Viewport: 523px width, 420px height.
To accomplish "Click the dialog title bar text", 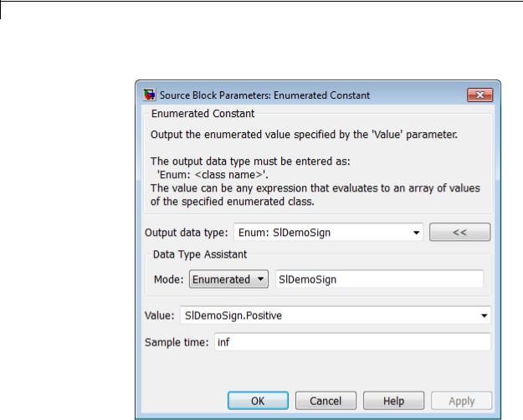I will 264,95.
